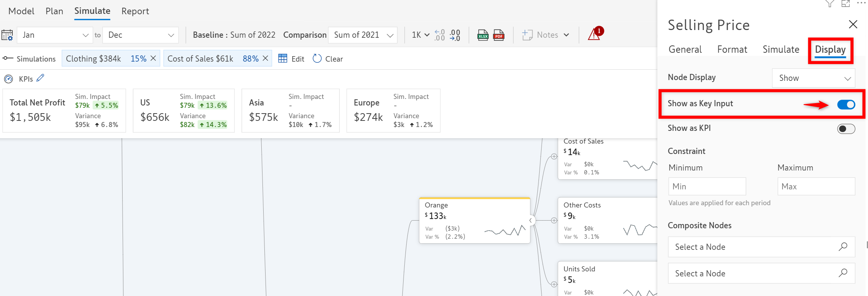Export the report as PDF
Screen dimensions: 868x296
click(x=499, y=35)
